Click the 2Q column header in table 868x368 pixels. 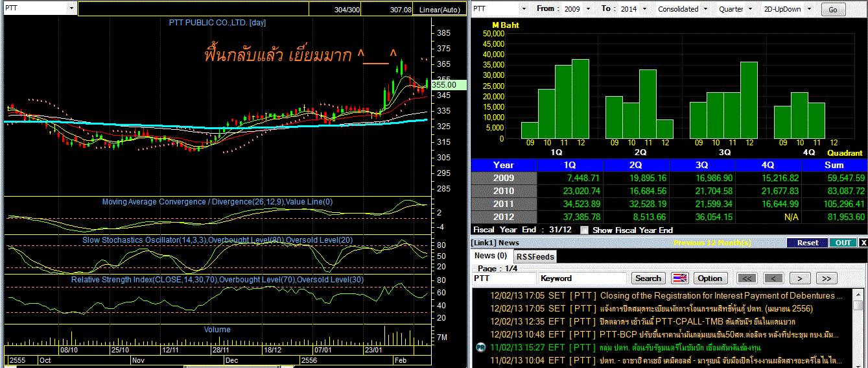[x=637, y=165]
